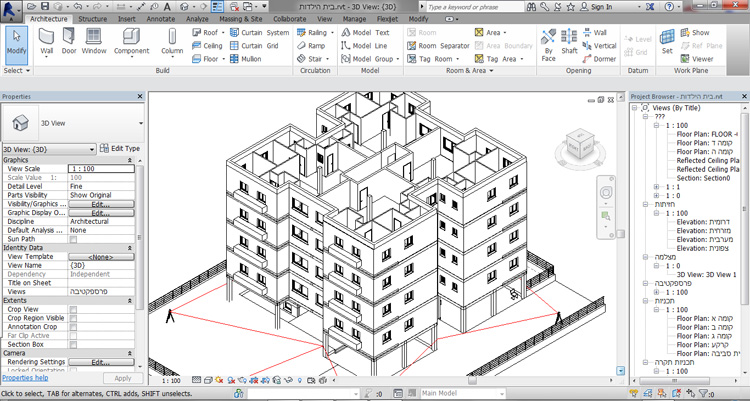The height and width of the screenshot is (401, 750).
Task: Click the Text 'A' icon in quick access toolbar
Action: pos(167,7)
